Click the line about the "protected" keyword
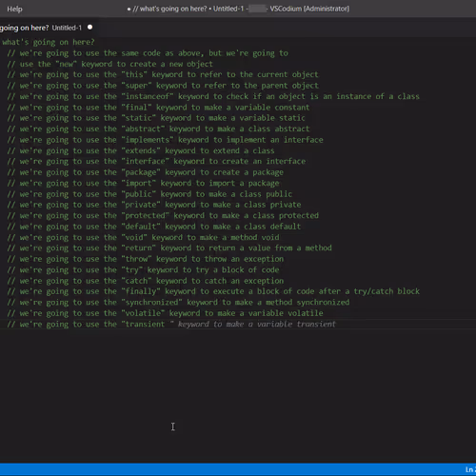Viewport: 476px width, 476px height. point(163,215)
